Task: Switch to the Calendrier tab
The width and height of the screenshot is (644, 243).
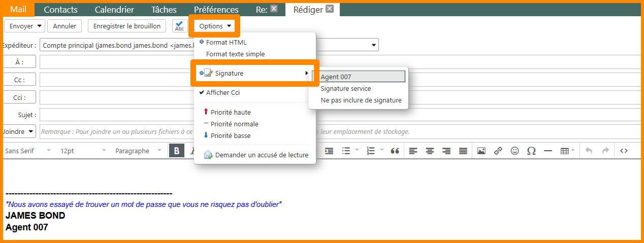Action: tap(114, 10)
